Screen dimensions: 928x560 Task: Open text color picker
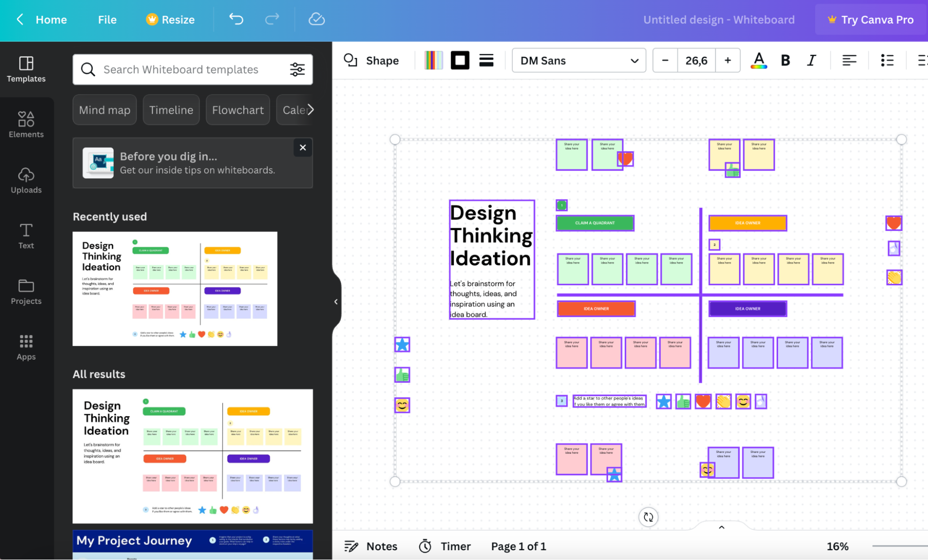759,60
